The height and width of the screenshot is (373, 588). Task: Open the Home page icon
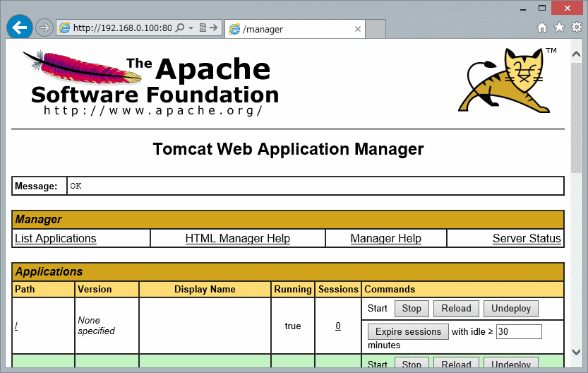coord(542,28)
